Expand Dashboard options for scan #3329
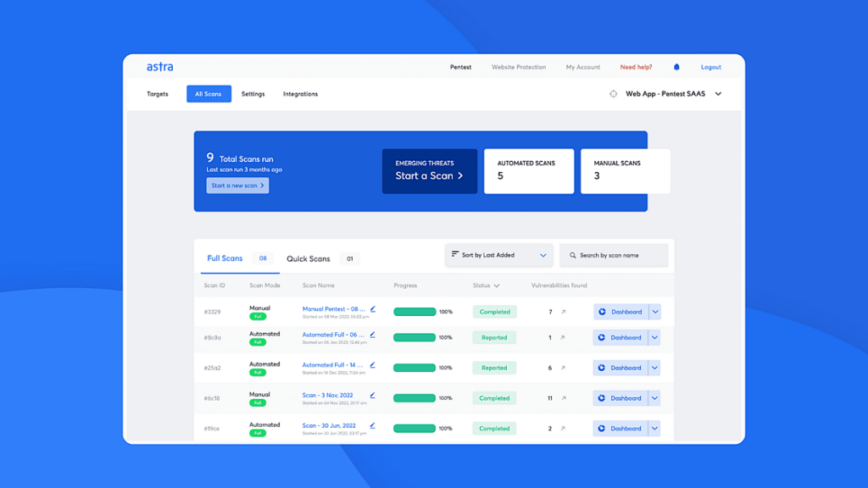This screenshot has height=488, width=868. pyautogui.click(x=655, y=312)
